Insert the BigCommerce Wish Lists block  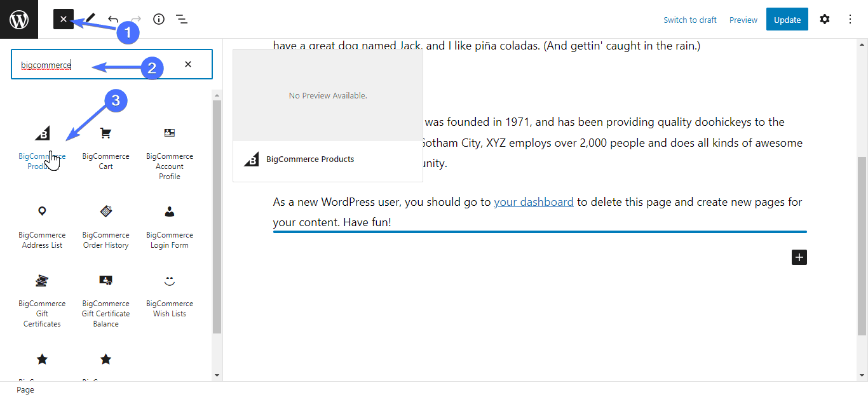(x=170, y=295)
